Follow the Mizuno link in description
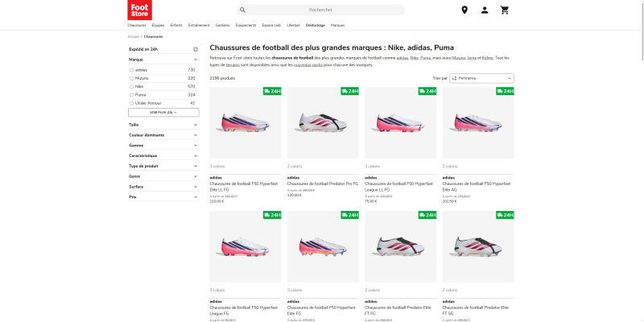The image size is (644, 322). click(459, 58)
